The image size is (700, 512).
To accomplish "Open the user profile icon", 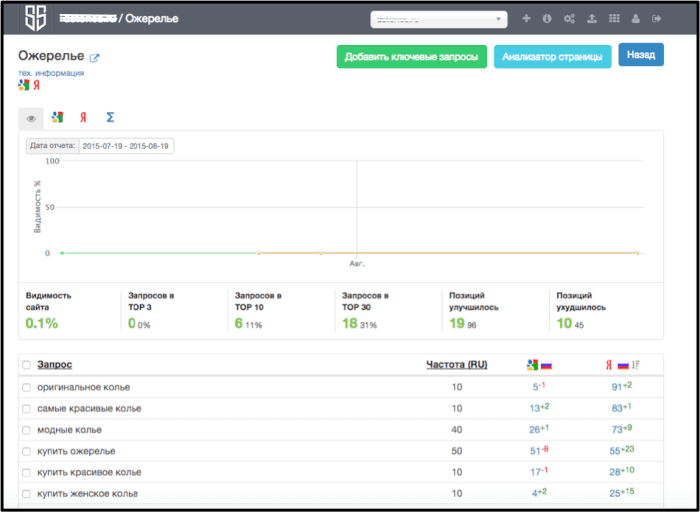I will pyautogui.click(x=636, y=18).
